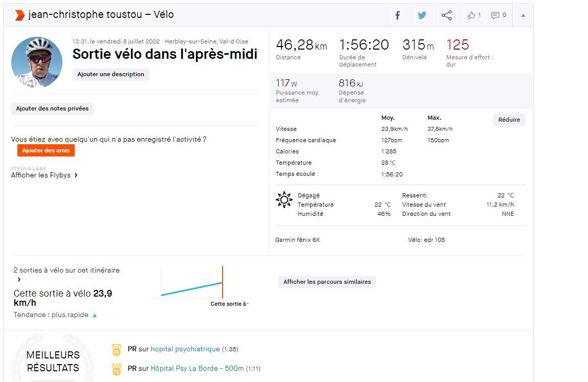Click moving time 1:56:20
Viewport: 588px width, 382px height.
(364, 45)
